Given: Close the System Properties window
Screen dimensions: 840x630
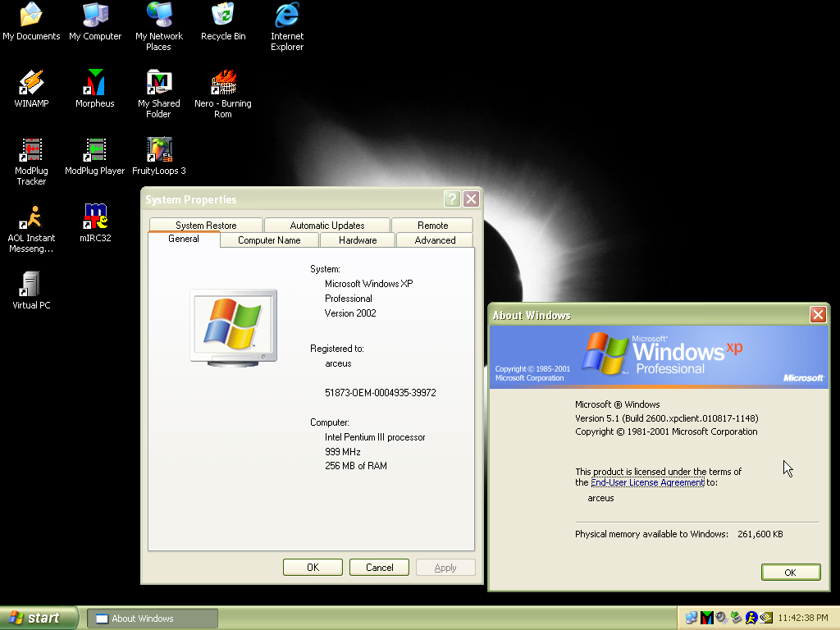Looking at the screenshot, I should pos(471,199).
